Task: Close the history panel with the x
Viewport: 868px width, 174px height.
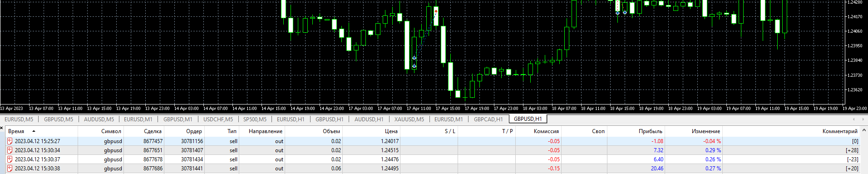Action: 2,128
